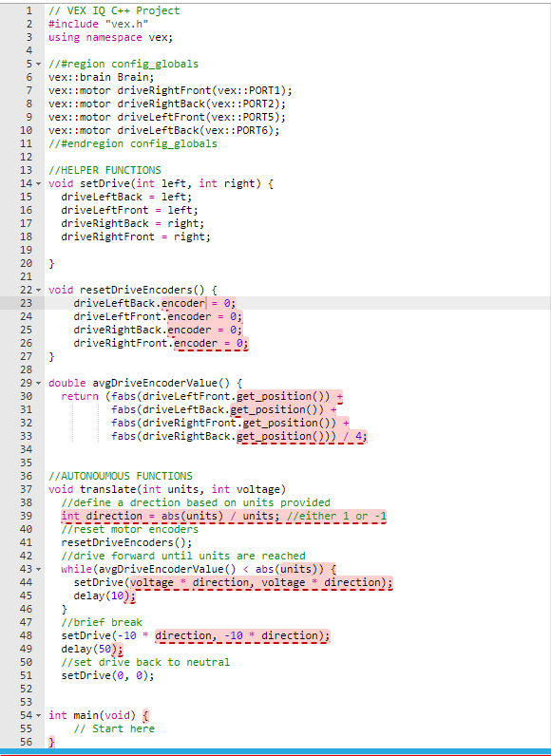The height and width of the screenshot is (756, 551).
Task: Click the highlighted encoder text on line 26
Action: pos(196,343)
